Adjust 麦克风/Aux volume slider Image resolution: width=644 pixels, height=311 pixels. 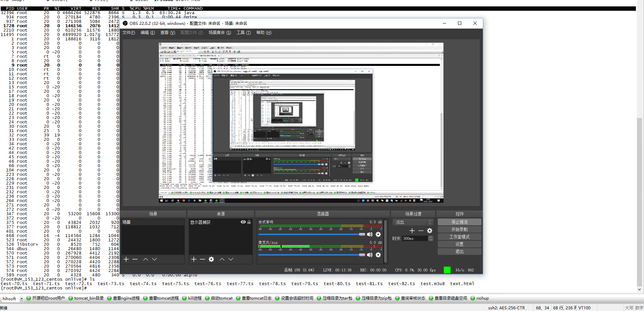(x=312, y=255)
